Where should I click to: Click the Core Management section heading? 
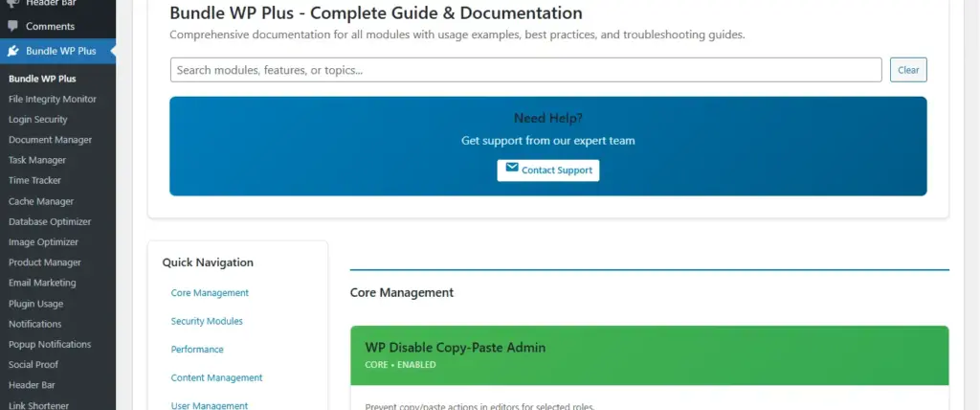pyautogui.click(x=402, y=292)
